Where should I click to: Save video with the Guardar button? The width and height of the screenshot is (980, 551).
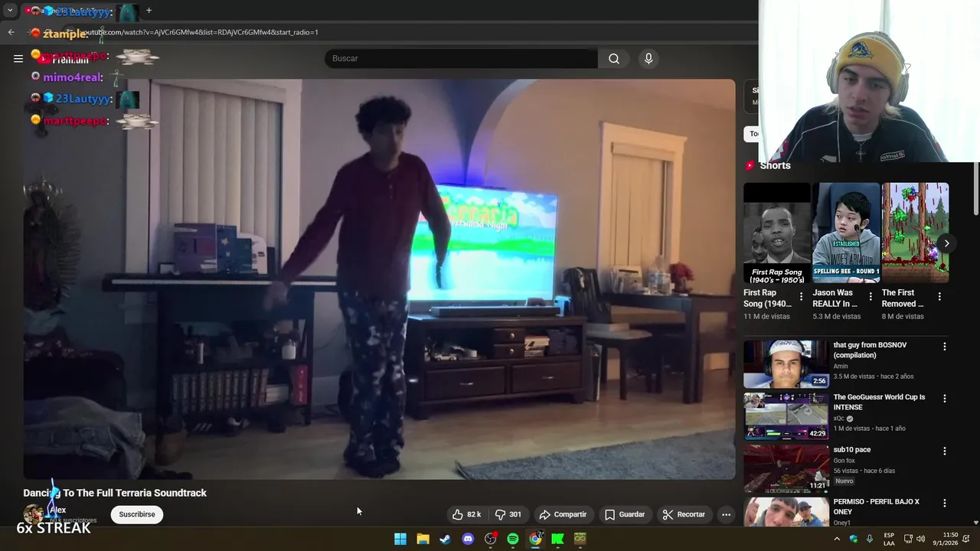click(625, 514)
